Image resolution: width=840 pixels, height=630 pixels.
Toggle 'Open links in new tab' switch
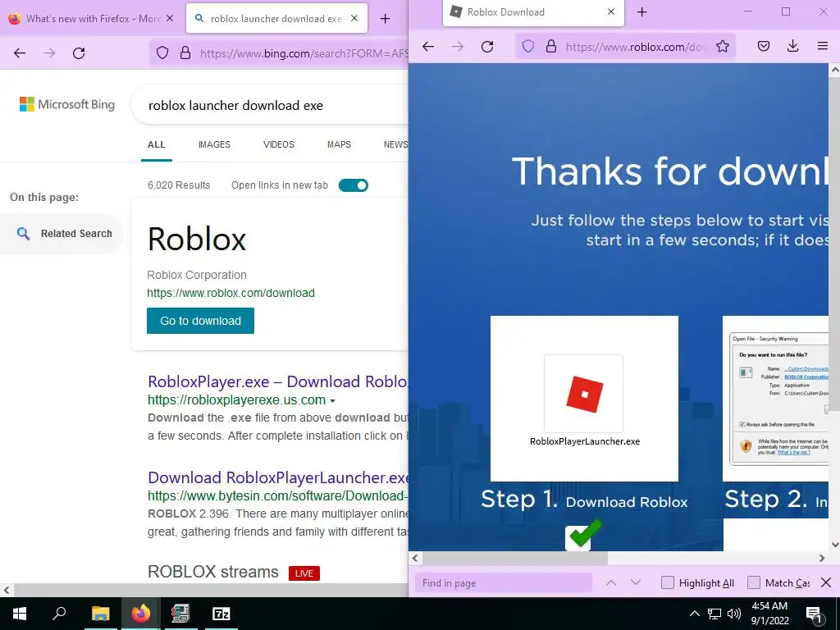coord(354,185)
